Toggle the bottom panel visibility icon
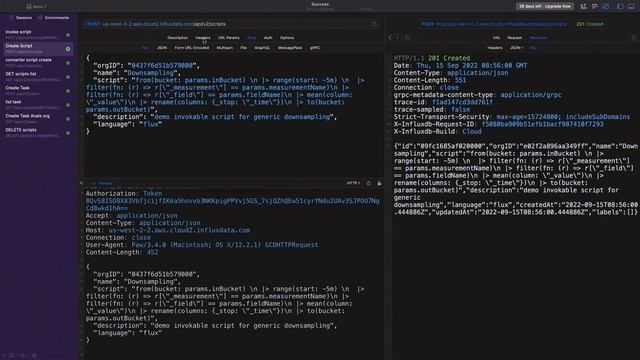Viewport: 640px width, 360px height. coord(631,6)
